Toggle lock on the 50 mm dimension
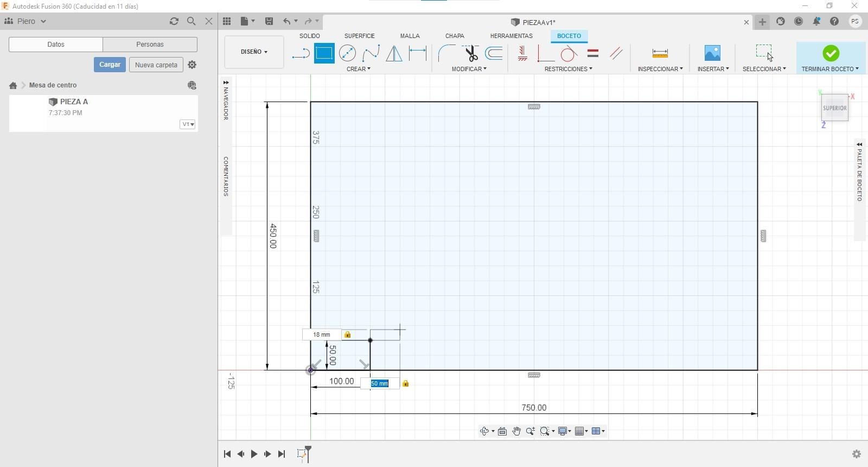 (x=405, y=383)
